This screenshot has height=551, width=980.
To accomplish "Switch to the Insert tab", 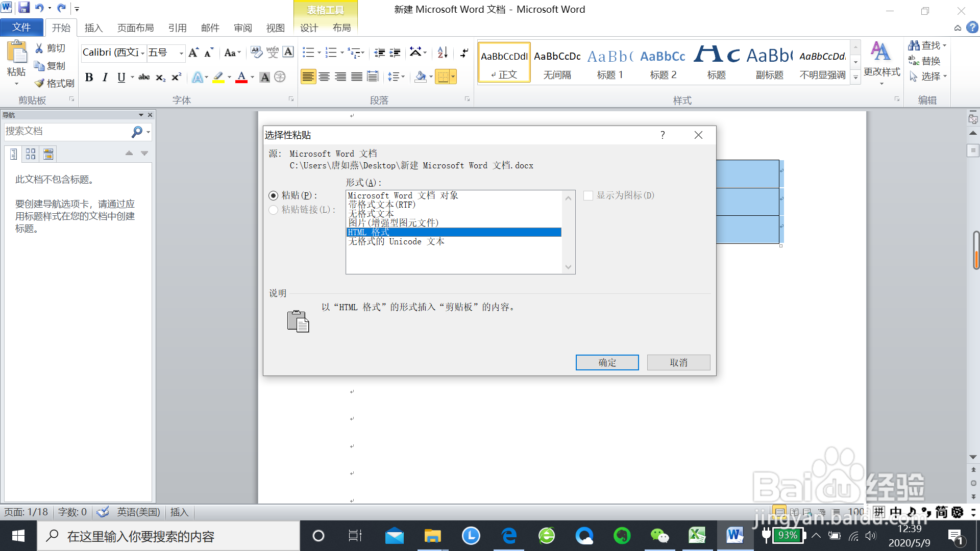I will [93, 28].
